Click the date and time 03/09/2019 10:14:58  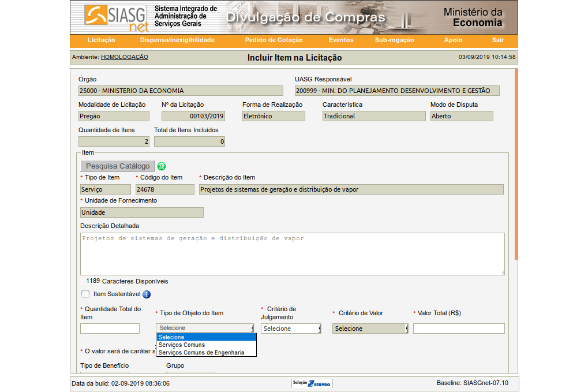tap(487, 57)
